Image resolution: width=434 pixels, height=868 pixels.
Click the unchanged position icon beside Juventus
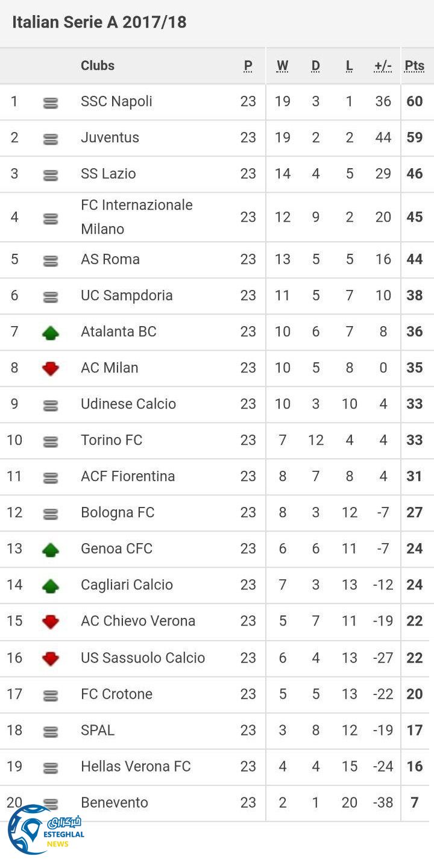[51, 139]
